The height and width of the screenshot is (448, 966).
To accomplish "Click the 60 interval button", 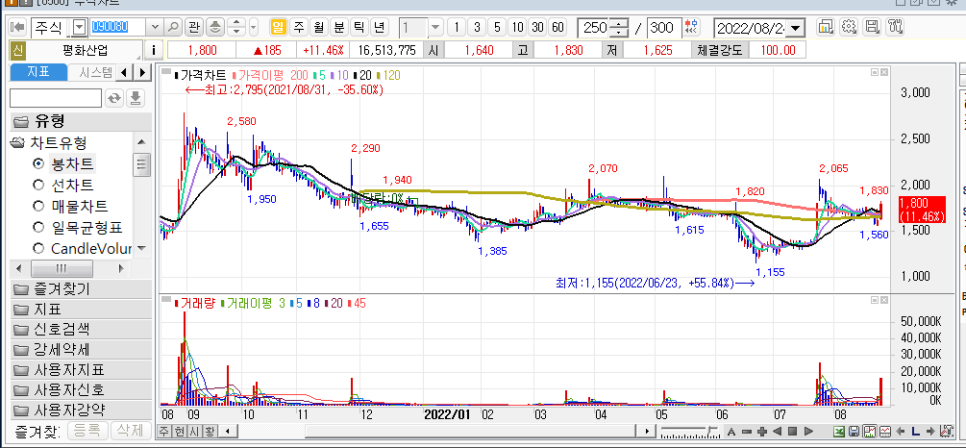I will pos(558,28).
